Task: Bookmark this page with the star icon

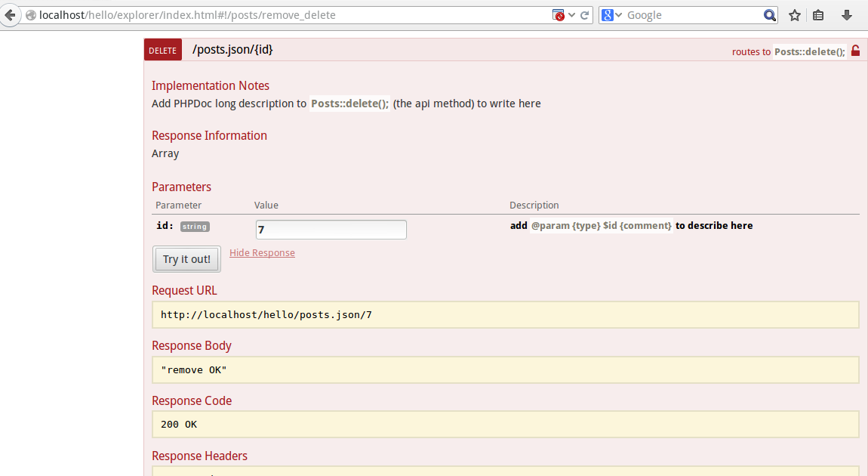Action: (795, 15)
